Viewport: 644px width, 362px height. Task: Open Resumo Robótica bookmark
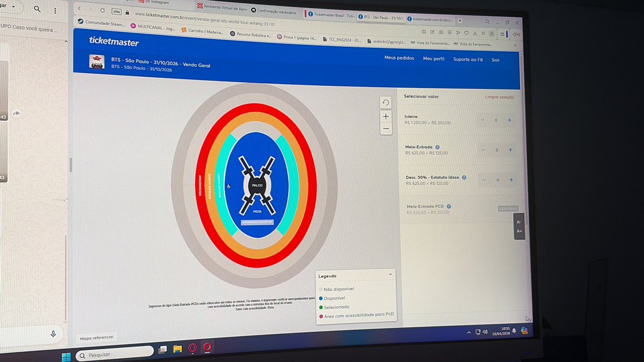(251, 34)
